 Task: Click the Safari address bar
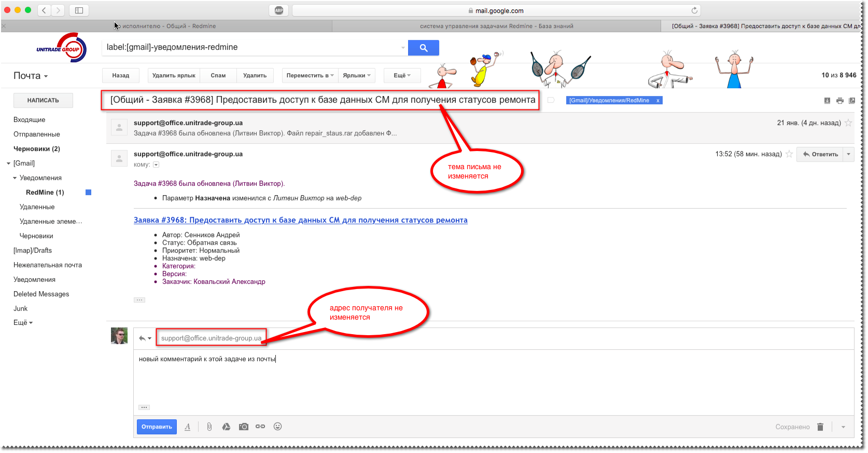coord(496,10)
